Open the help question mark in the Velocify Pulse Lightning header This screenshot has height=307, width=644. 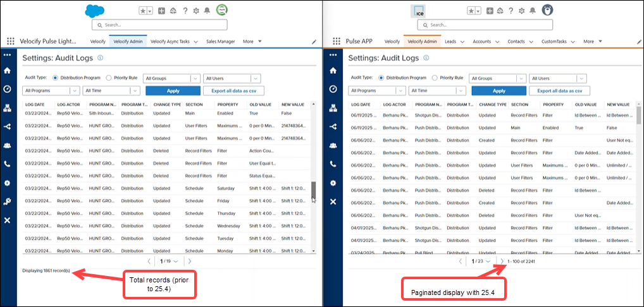point(185,11)
